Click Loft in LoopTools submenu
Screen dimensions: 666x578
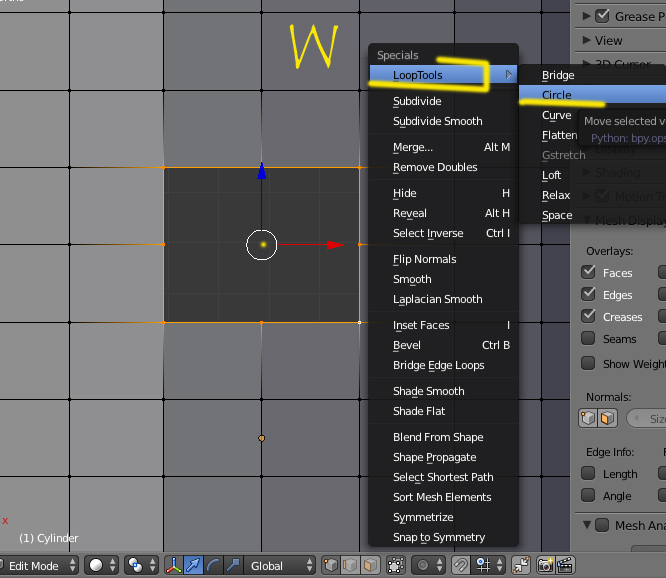pyautogui.click(x=551, y=175)
